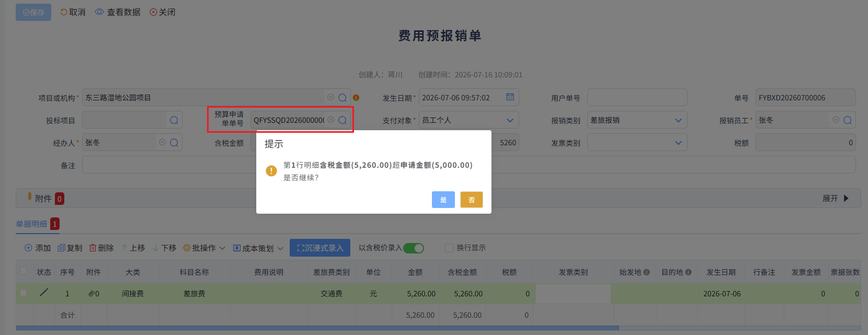Click the 添加 add row button
This screenshot has height=335, width=868.
[x=38, y=248]
